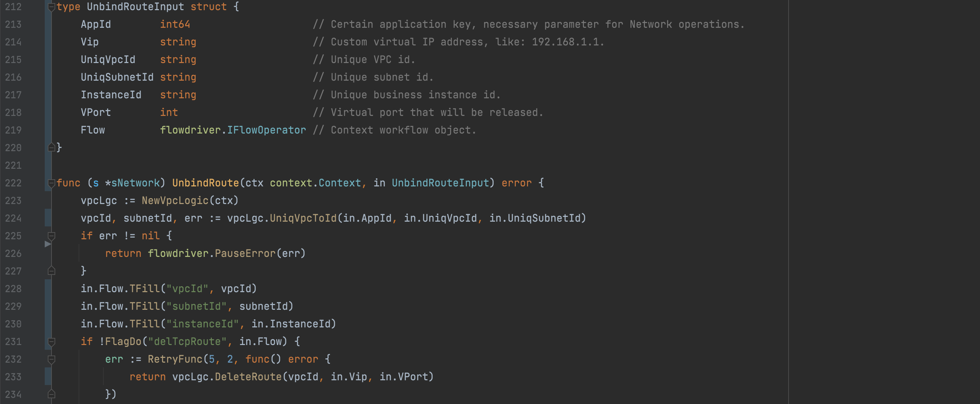
Task: Click line number 226 in the gutter
Action: tap(13, 254)
